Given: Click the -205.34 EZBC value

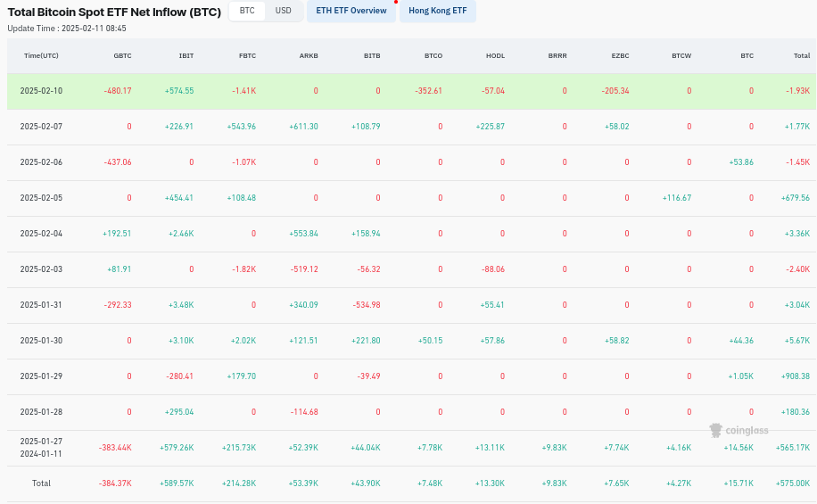Looking at the screenshot, I should pyautogui.click(x=615, y=91).
